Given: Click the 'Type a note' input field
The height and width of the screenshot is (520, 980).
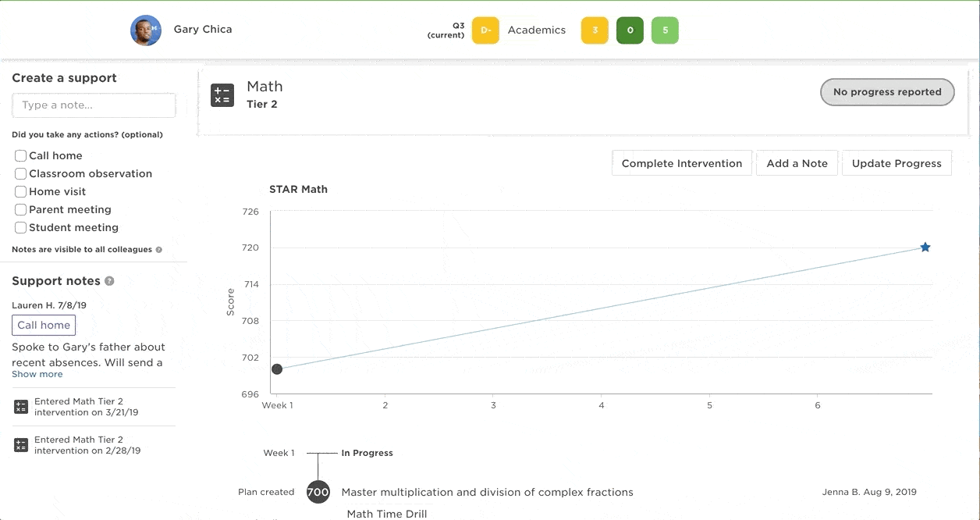Looking at the screenshot, I should [94, 105].
